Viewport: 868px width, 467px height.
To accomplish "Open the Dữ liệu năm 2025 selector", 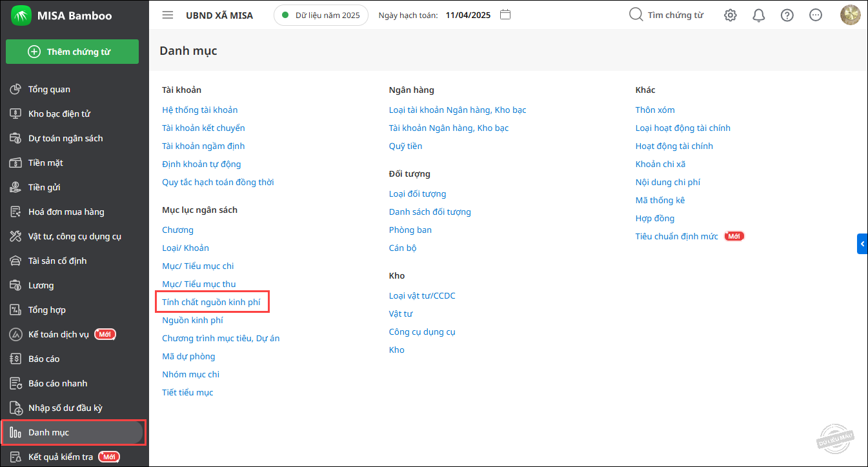I will (x=321, y=15).
